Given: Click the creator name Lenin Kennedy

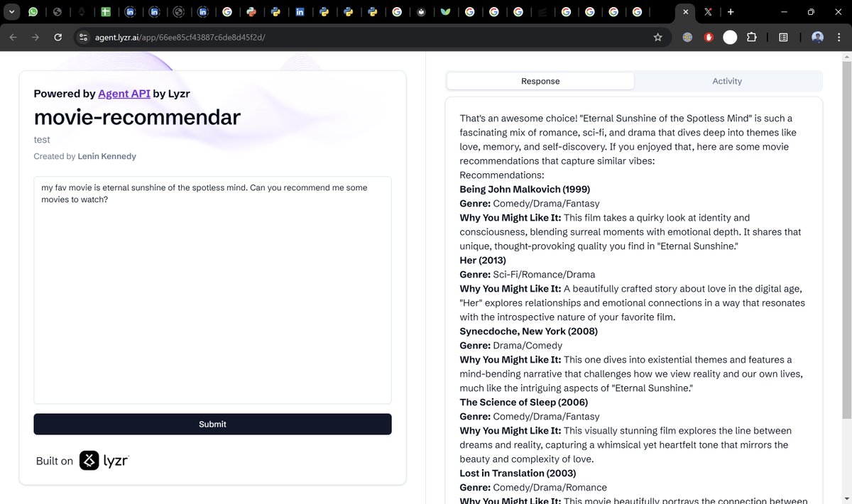Looking at the screenshot, I should coord(107,156).
